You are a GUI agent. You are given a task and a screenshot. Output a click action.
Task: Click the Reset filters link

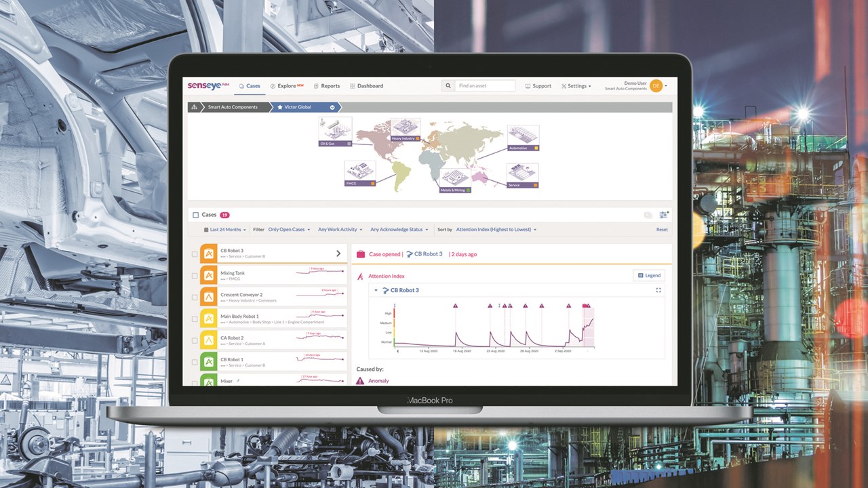click(x=662, y=230)
